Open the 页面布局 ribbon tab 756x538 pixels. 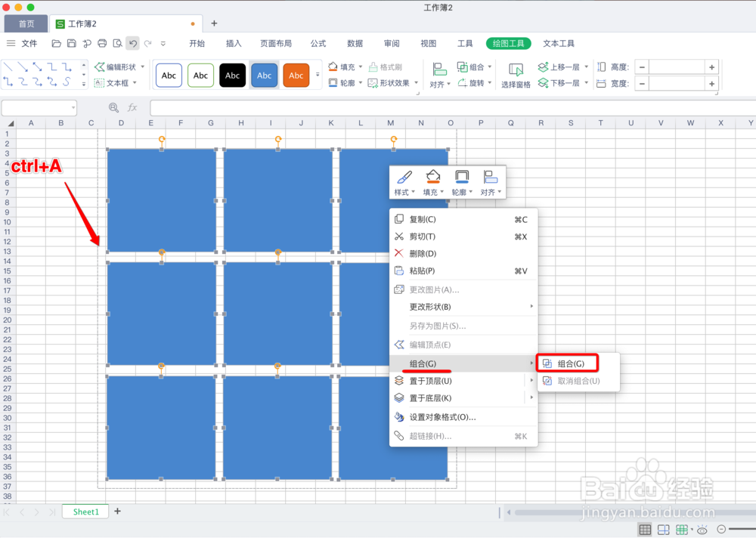[276, 43]
